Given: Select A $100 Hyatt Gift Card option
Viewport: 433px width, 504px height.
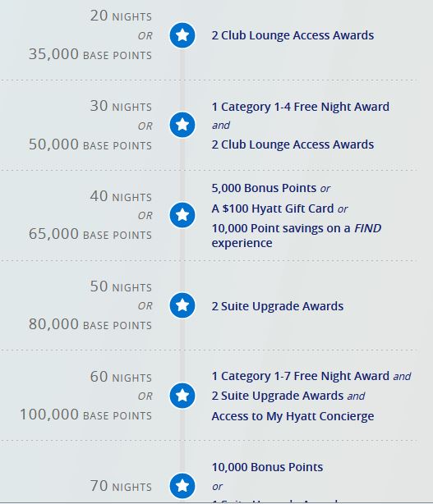Looking at the screenshot, I should point(273,208).
